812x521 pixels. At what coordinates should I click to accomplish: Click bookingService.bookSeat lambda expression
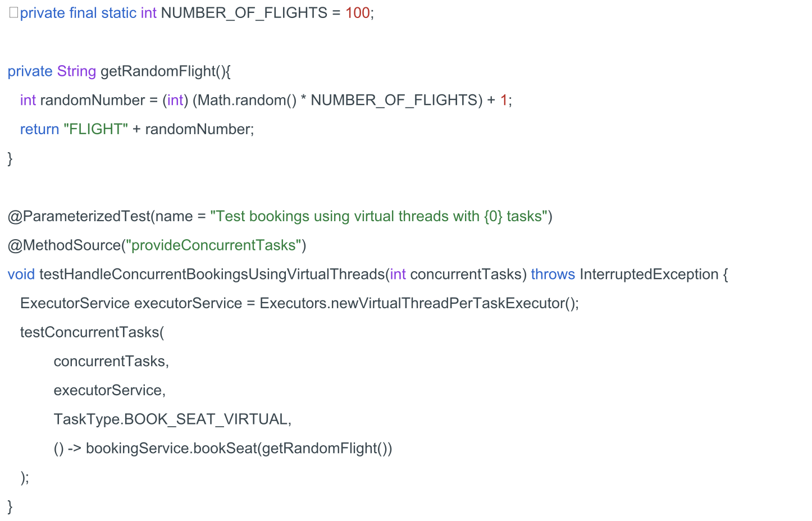point(223,448)
